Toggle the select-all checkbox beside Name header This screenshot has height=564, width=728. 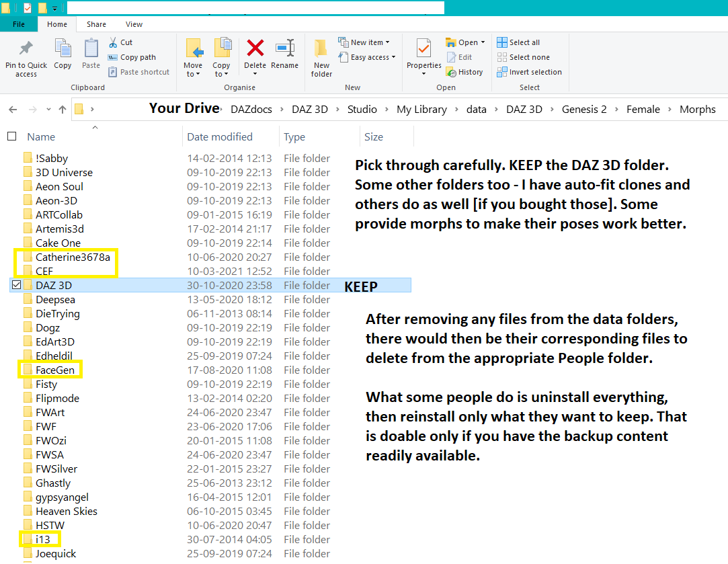pos(12,136)
